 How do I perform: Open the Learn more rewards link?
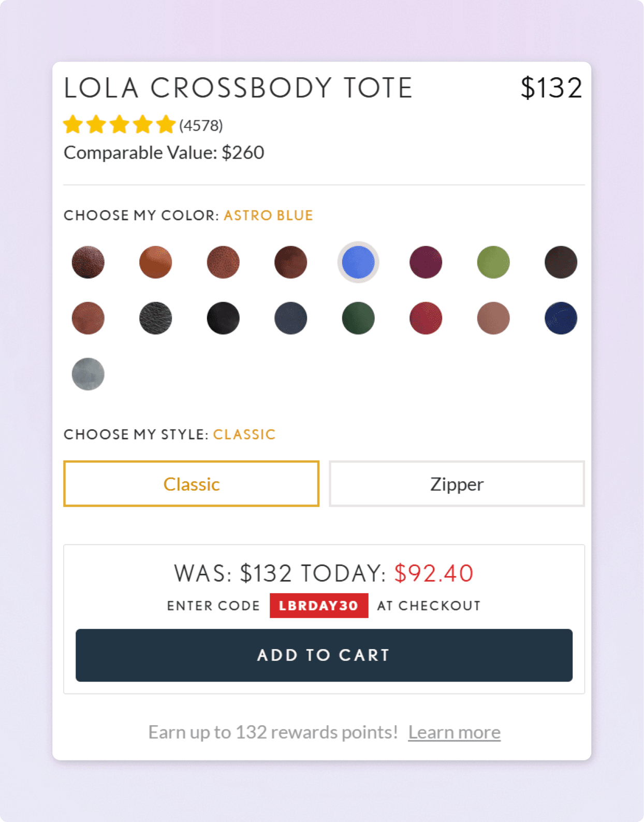click(x=454, y=732)
